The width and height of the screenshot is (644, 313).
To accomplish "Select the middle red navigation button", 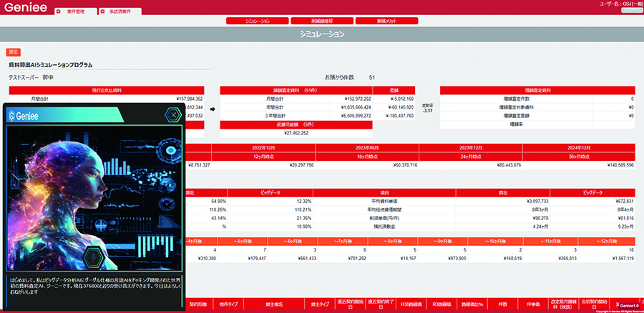I will click(x=322, y=21).
